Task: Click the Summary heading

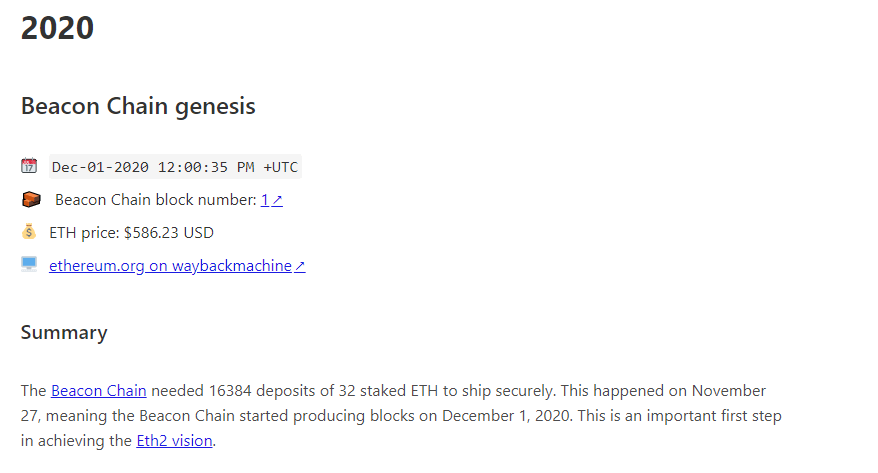Action: (x=64, y=332)
